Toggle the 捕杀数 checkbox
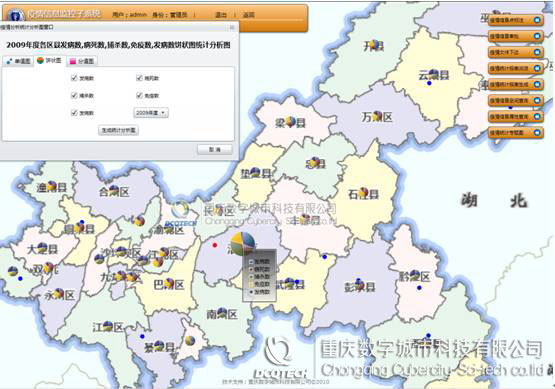Screen dimensions: 555x389 pyautogui.click(x=74, y=95)
